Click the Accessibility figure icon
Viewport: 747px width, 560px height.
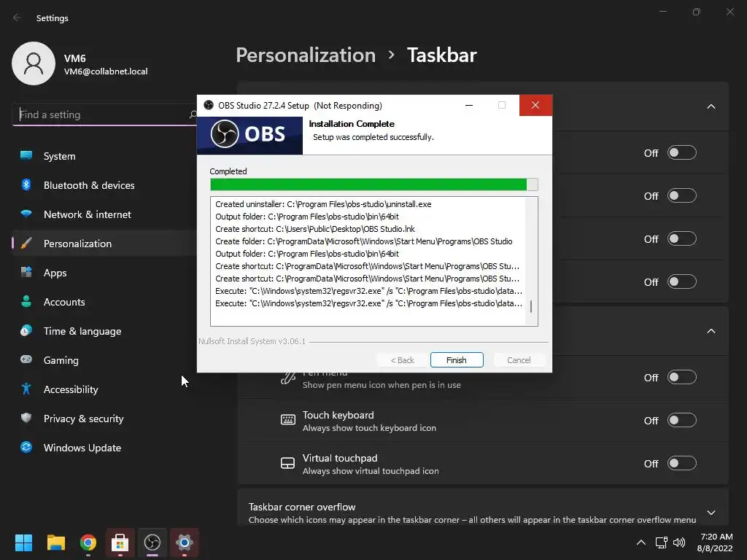pos(26,389)
